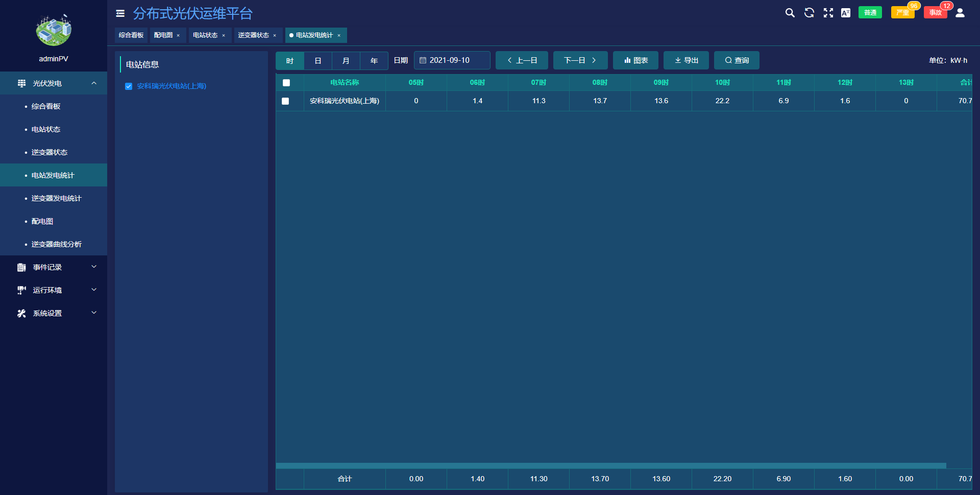
Task: Uncheck the 安科瑞光伏电站(上海) station checkbox
Action: (129, 86)
